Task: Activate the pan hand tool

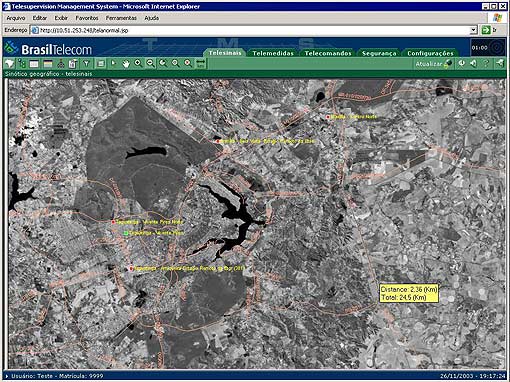Action: point(126,63)
